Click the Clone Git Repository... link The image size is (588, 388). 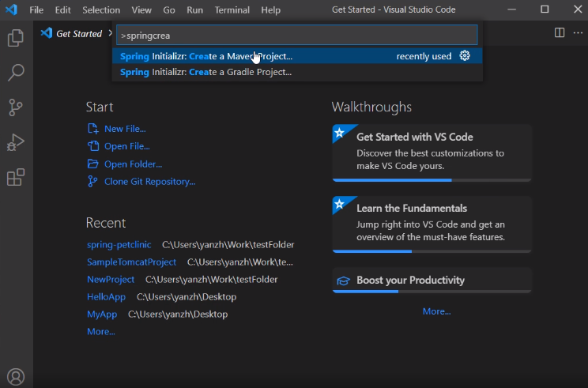coord(149,182)
